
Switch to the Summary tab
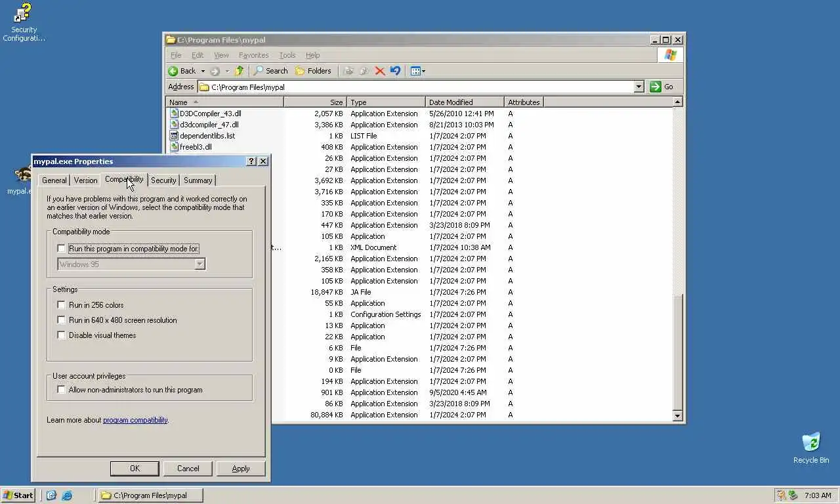coord(198,180)
